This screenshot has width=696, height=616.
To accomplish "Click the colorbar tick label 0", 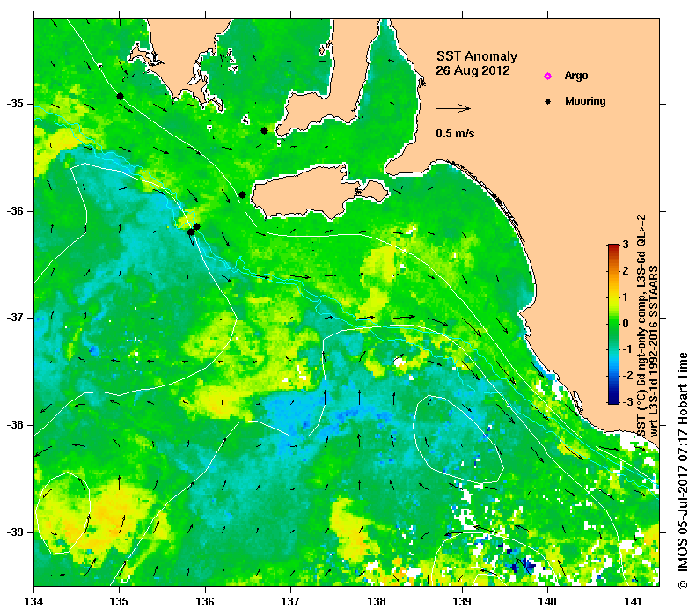I will pos(626,323).
